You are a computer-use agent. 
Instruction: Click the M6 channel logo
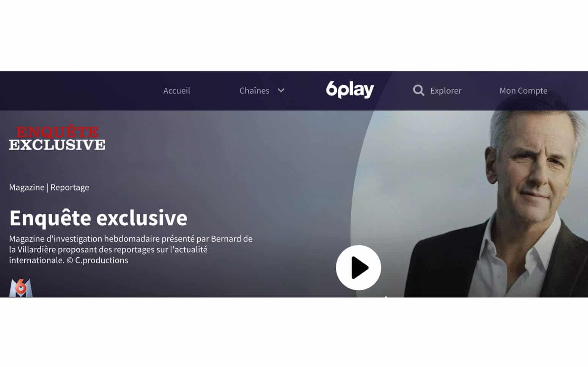(x=21, y=288)
